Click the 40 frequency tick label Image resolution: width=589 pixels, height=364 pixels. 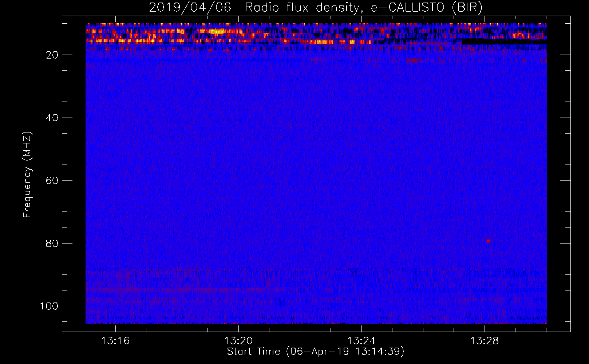point(52,118)
